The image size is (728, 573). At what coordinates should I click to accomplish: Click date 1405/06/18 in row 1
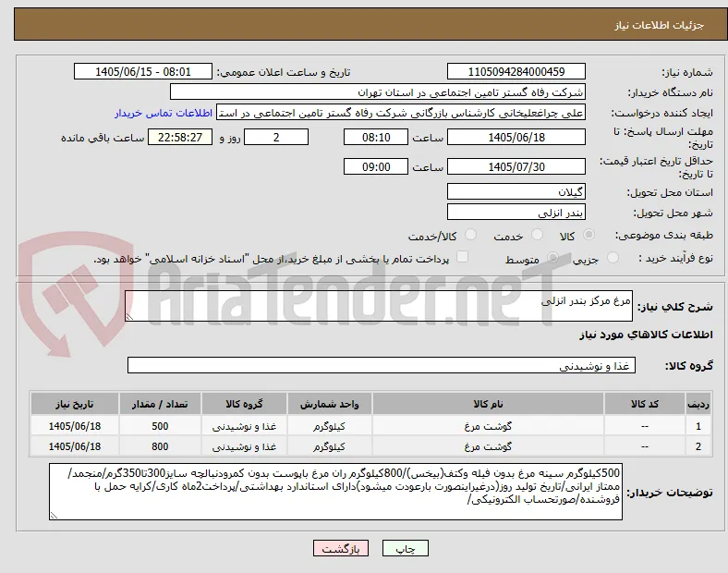click(x=75, y=426)
